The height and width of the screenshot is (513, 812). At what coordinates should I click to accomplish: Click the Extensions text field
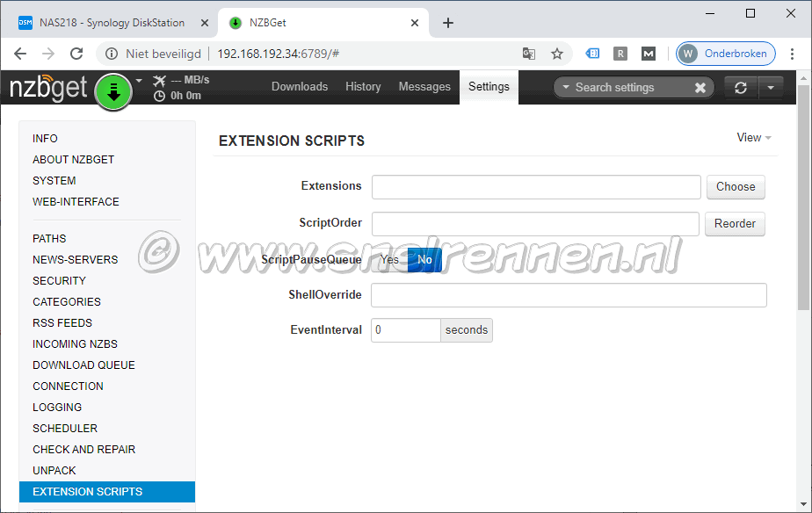pos(536,187)
